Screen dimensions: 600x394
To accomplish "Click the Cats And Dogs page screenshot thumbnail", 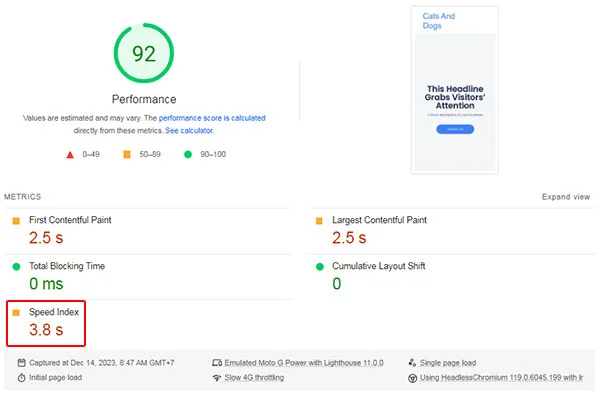I will tap(455, 90).
